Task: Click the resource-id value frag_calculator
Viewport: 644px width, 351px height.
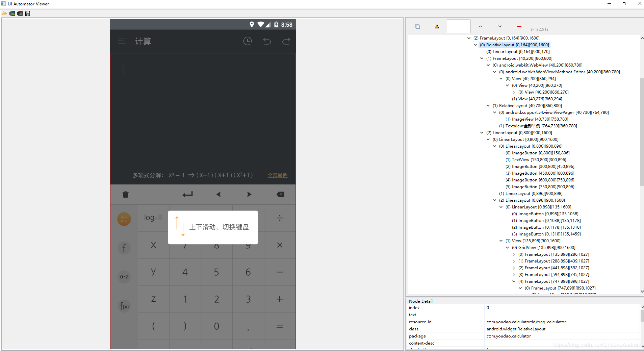Action: coord(526,322)
